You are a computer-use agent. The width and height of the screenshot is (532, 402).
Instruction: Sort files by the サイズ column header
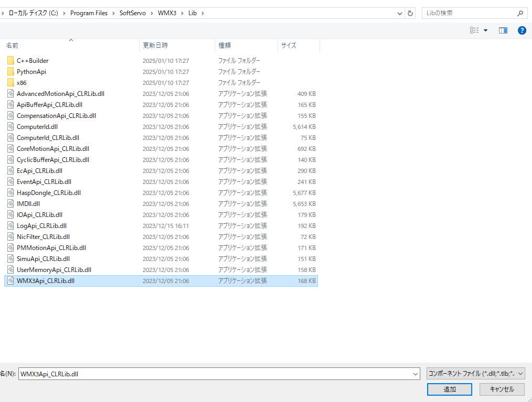[289, 46]
